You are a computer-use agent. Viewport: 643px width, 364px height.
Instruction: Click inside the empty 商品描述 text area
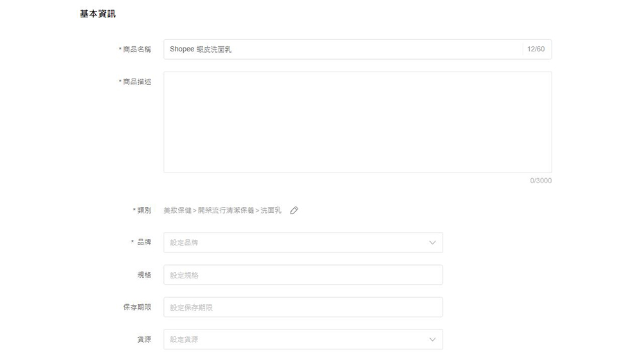pyautogui.click(x=357, y=122)
